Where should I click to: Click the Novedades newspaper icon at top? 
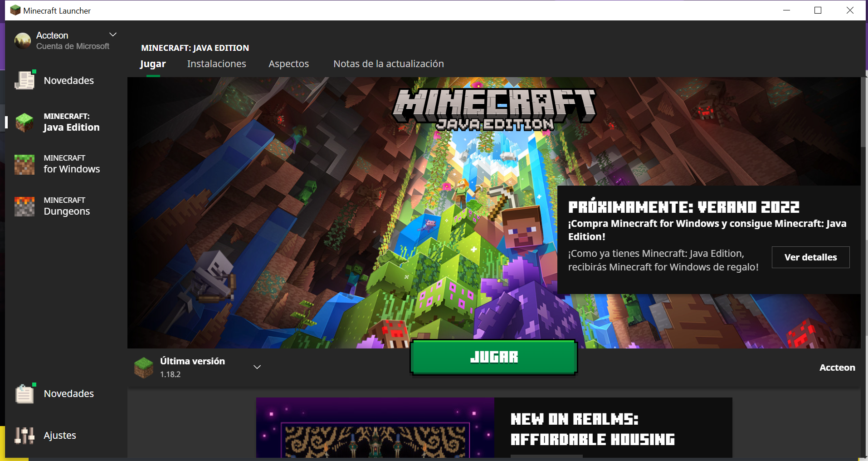[24, 80]
